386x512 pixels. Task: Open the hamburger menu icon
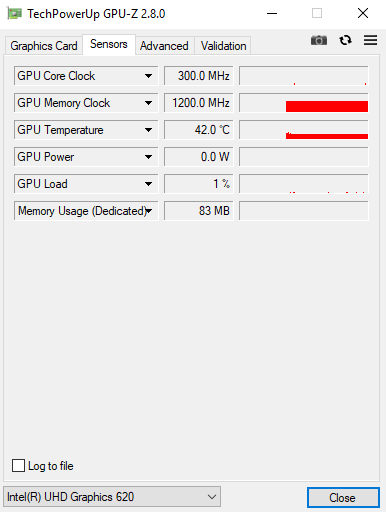[370, 40]
